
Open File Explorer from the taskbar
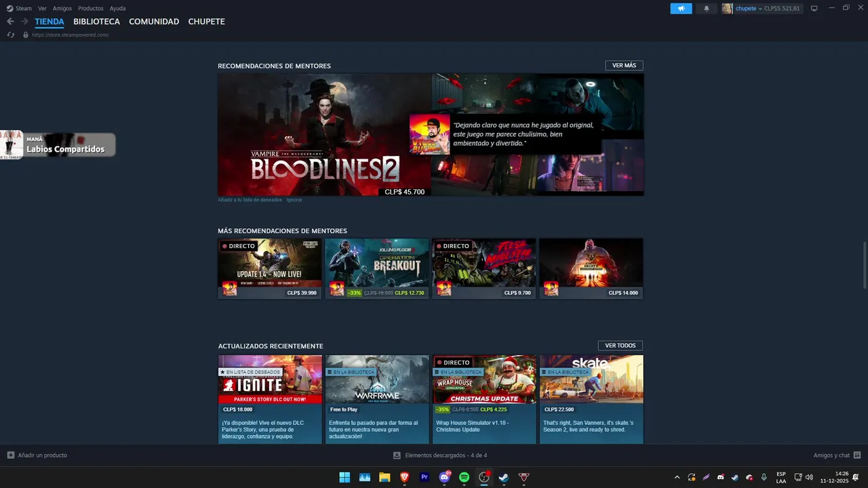[384, 477]
